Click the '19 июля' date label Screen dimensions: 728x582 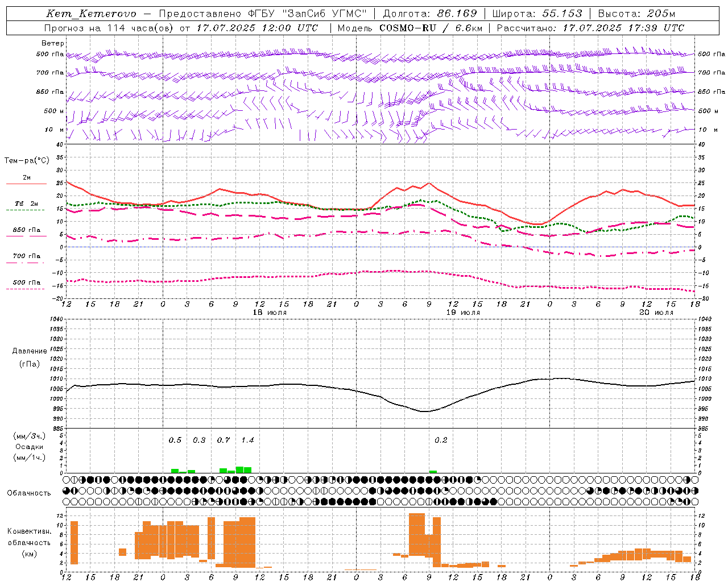pos(463,313)
